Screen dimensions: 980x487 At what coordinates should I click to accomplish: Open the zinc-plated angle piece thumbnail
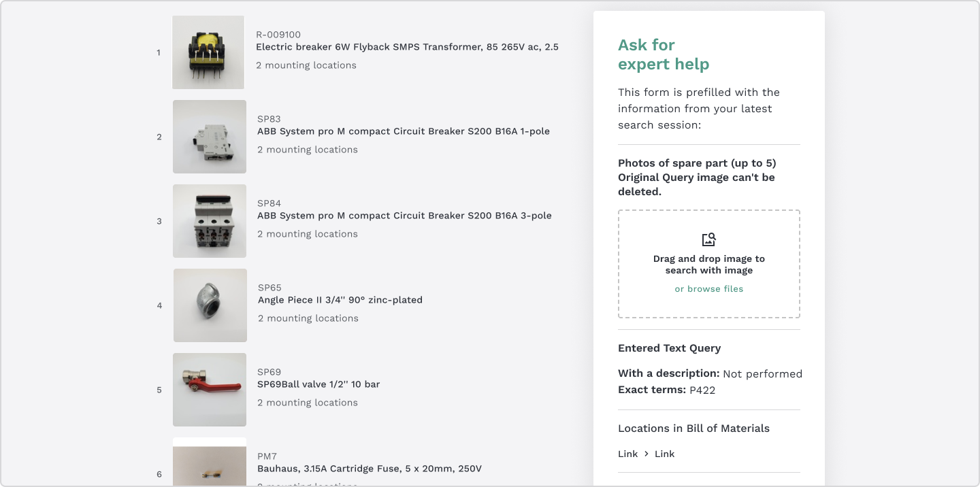pyautogui.click(x=210, y=305)
